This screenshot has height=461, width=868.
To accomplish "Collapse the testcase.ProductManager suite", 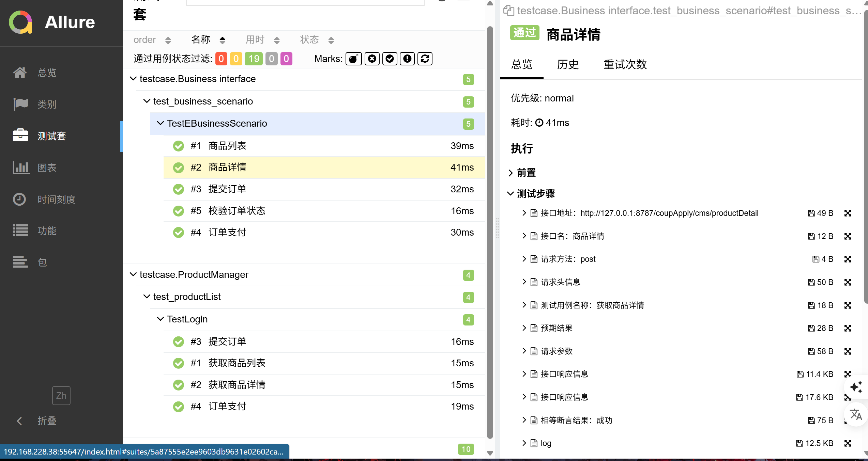I will tap(133, 274).
